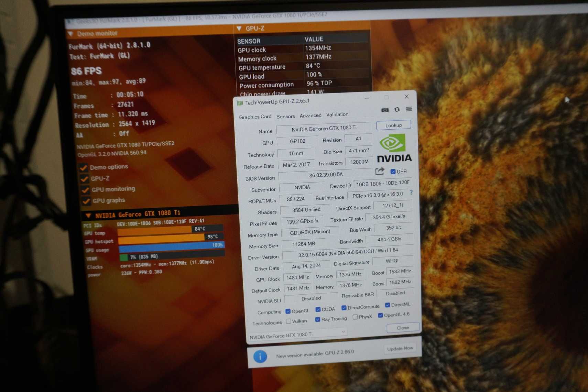Viewport: 588px width, 392px height.
Task: Click the BIOS export share icon
Action: click(380, 171)
